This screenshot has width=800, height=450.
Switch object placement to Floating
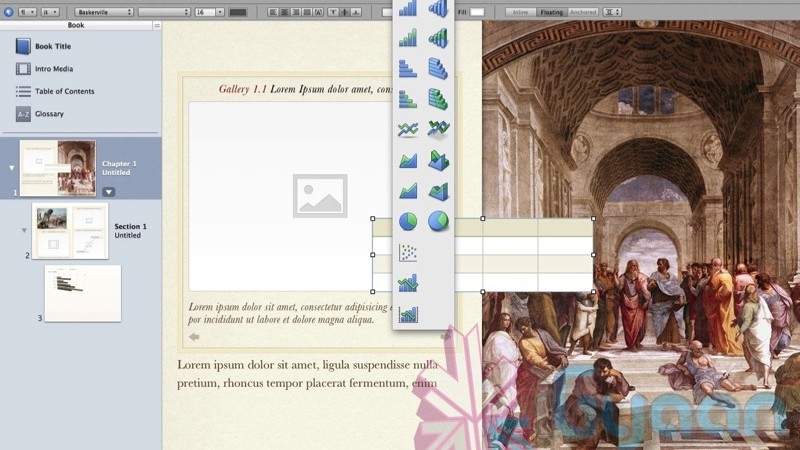[550, 12]
